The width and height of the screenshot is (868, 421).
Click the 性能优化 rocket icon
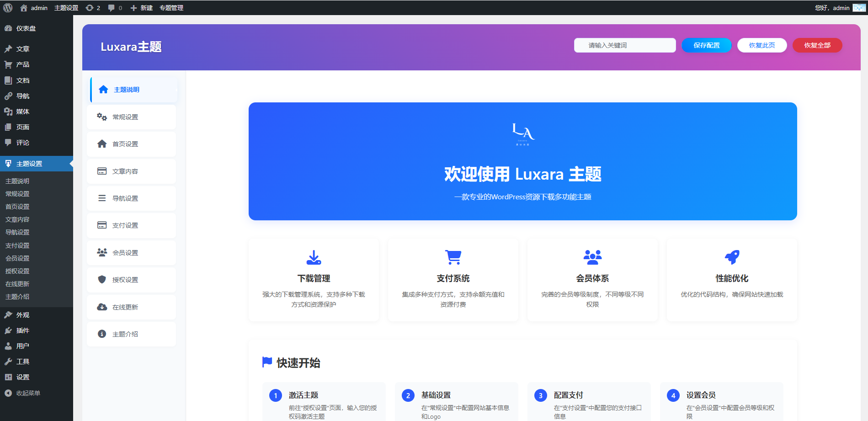tap(732, 257)
